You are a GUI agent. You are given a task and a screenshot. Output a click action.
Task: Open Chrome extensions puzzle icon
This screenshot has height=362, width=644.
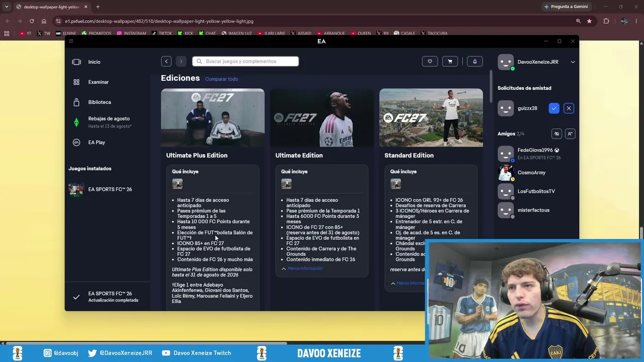coord(606,21)
